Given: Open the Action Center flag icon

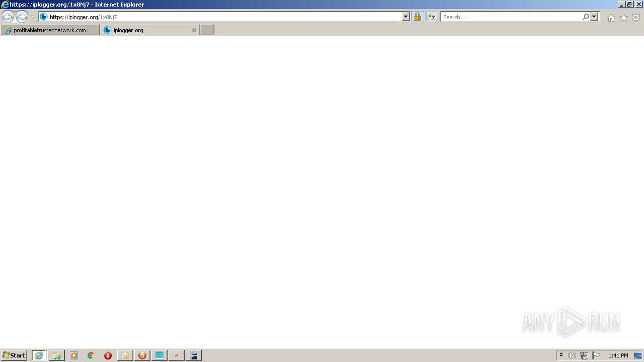Looking at the screenshot, I should click(596, 355).
